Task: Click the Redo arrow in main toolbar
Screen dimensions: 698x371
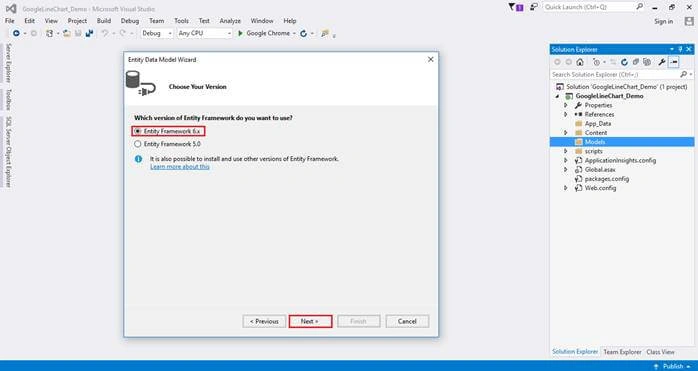Action: point(122,33)
